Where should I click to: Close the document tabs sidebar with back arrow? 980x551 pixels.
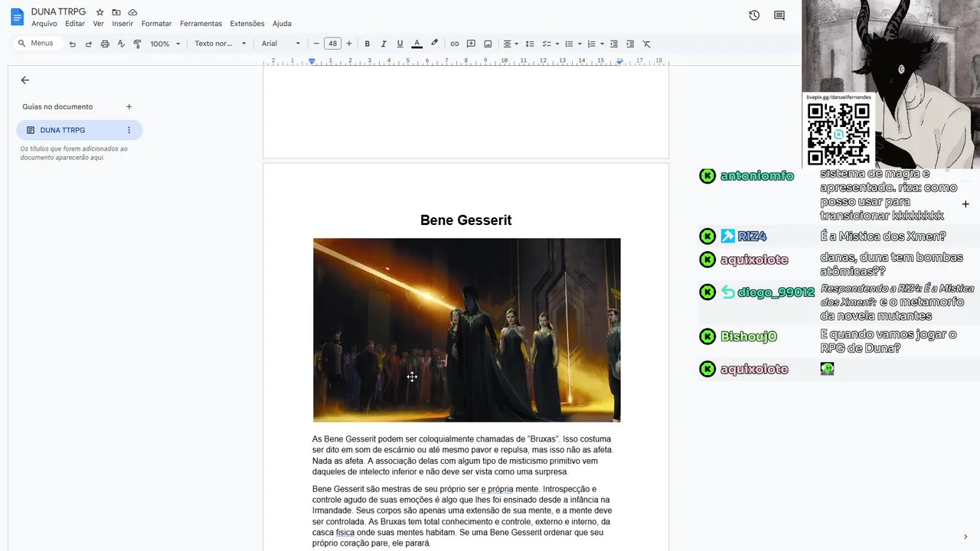click(25, 80)
